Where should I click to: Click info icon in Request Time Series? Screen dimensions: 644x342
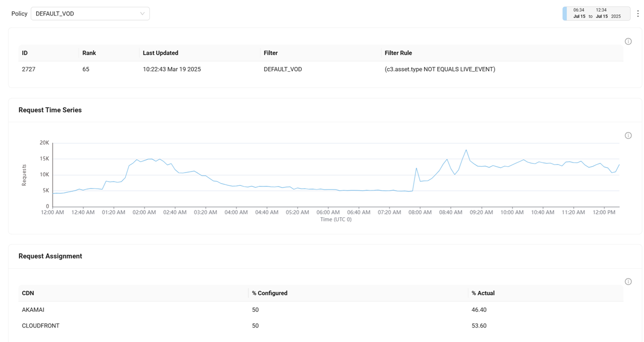[628, 135]
